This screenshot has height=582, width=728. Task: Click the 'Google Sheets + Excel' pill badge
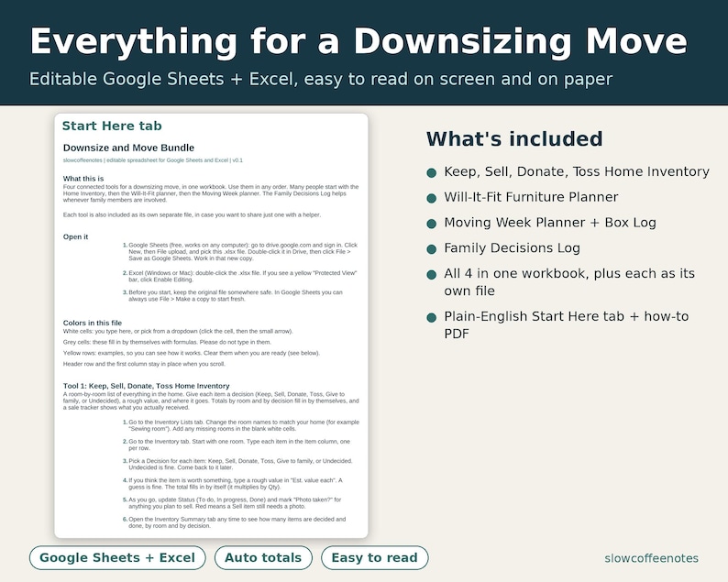point(117,557)
